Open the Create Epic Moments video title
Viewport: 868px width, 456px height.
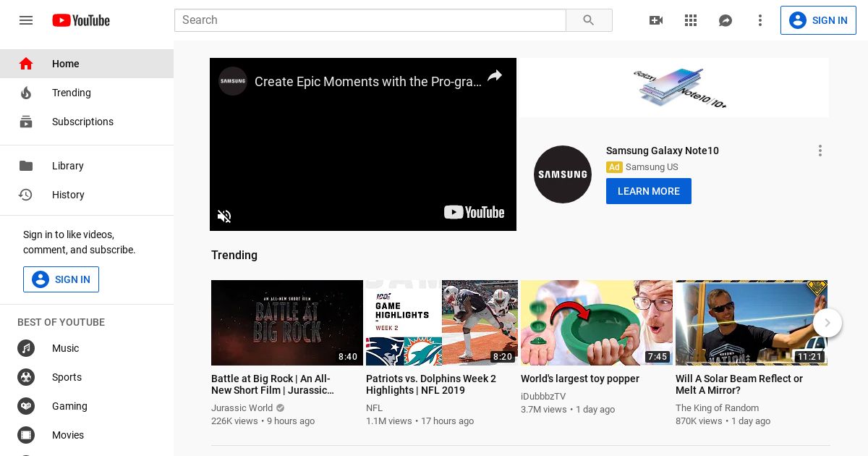368,82
